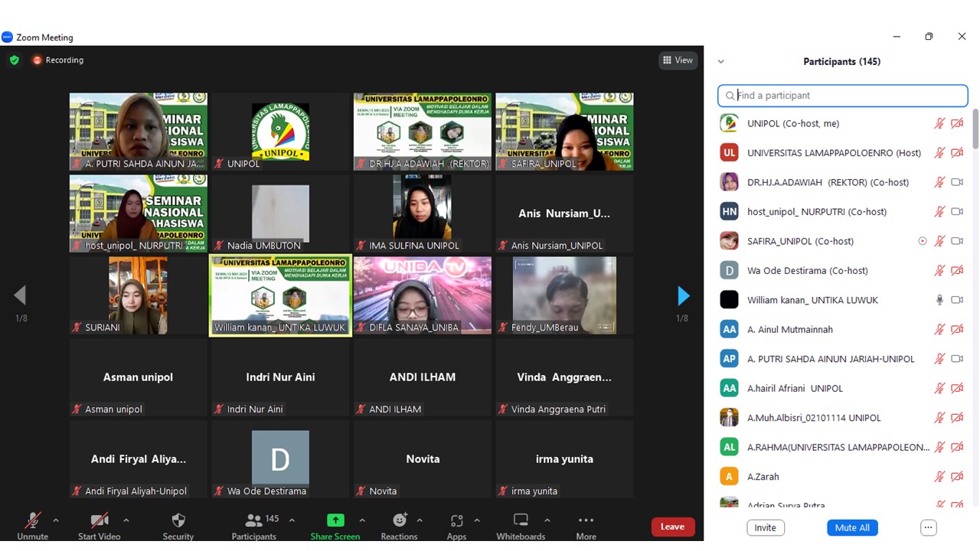Select IMA SULFINA UNIPOL video tile
Screen dimensions: 980x551
point(423,214)
